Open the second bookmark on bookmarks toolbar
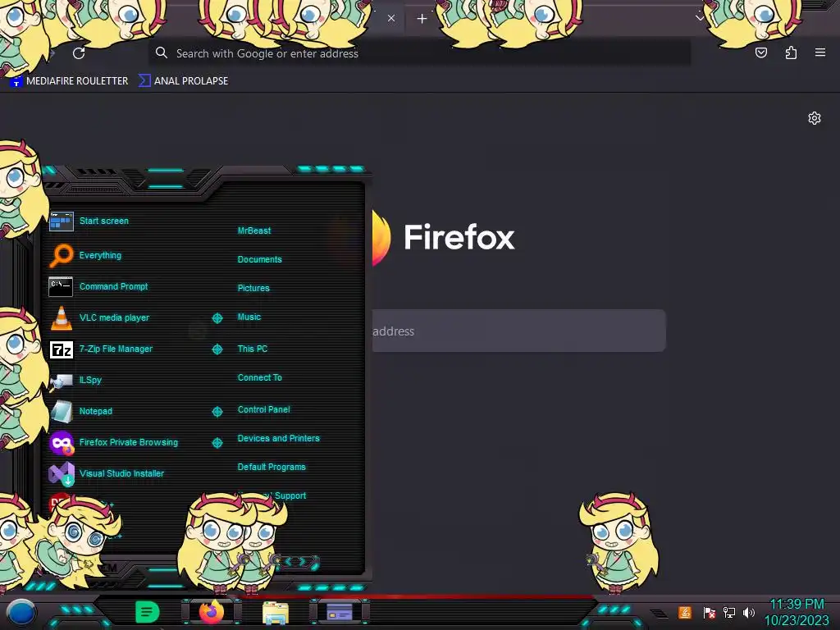 (x=183, y=81)
